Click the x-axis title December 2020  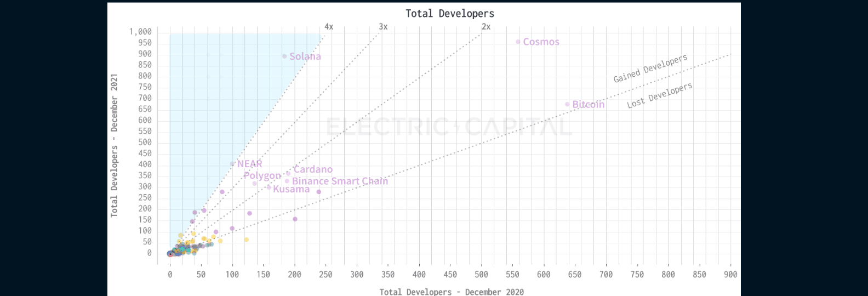coord(452,292)
